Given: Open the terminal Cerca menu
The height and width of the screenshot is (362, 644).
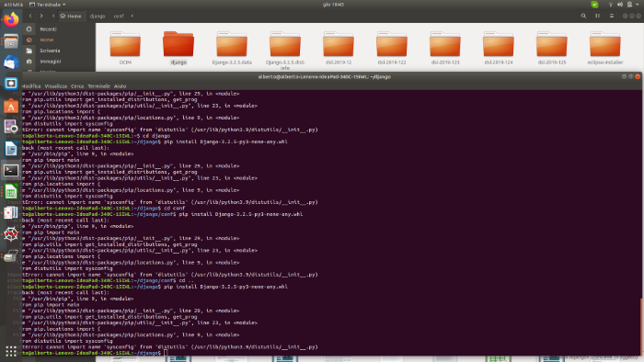Looking at the screenshot, I should [77, 86].
